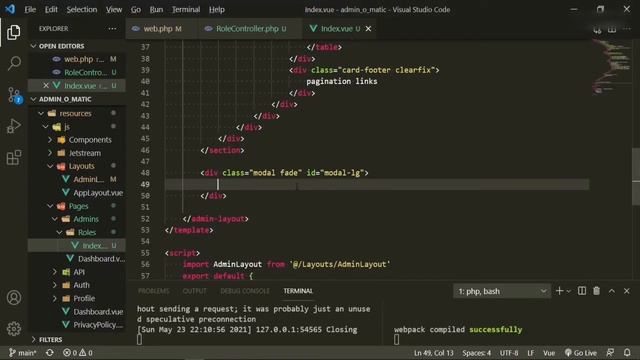
Task: Open the Help menu
Action: [x=217, y=9]
